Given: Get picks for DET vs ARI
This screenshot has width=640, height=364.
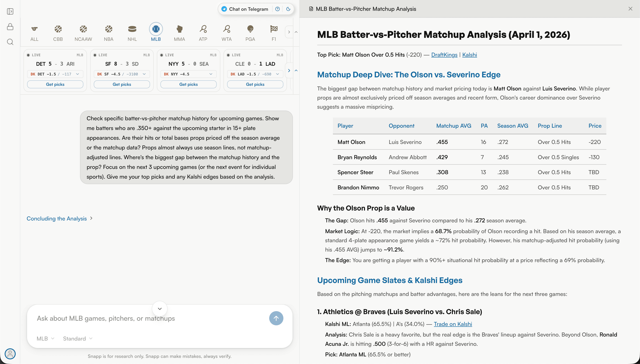Looking at the screenshot, I should (x=55, y=84).
